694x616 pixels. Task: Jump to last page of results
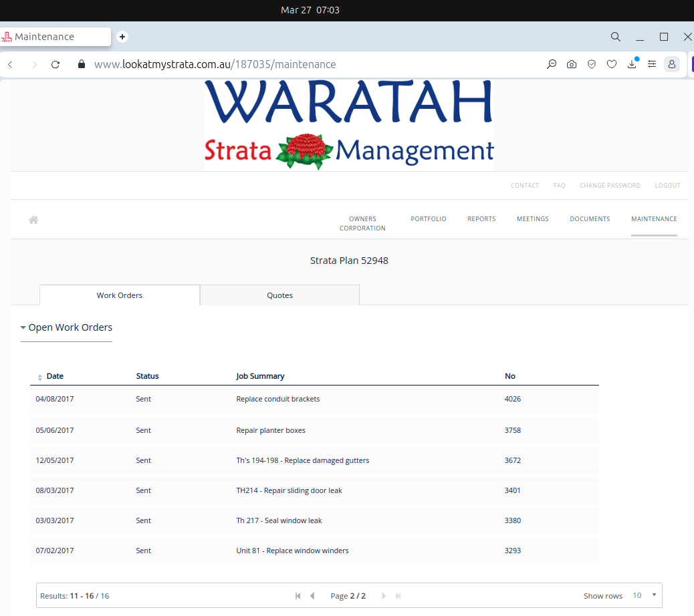pyautogui.click(x=398, y=596)
